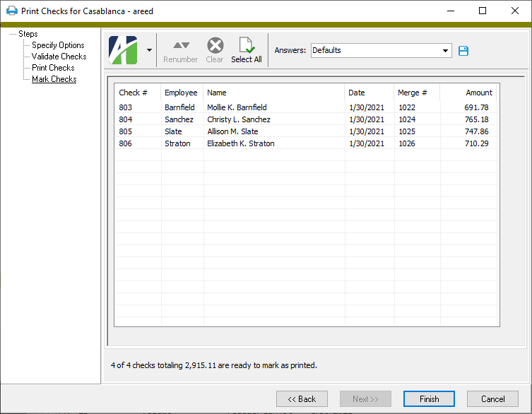Select the Mark Checks step
532x414 pixels.
[54, 79]
